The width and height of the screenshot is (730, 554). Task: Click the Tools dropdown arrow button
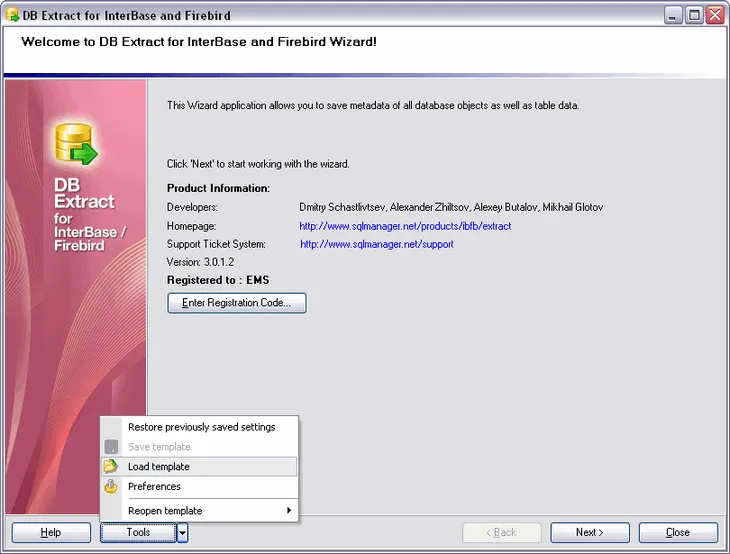[182, 532]
